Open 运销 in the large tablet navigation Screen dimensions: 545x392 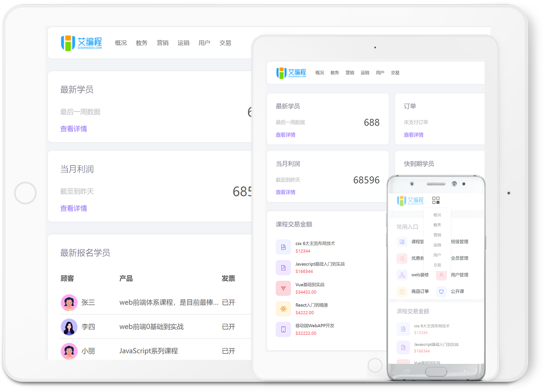[x=183, y=43]
